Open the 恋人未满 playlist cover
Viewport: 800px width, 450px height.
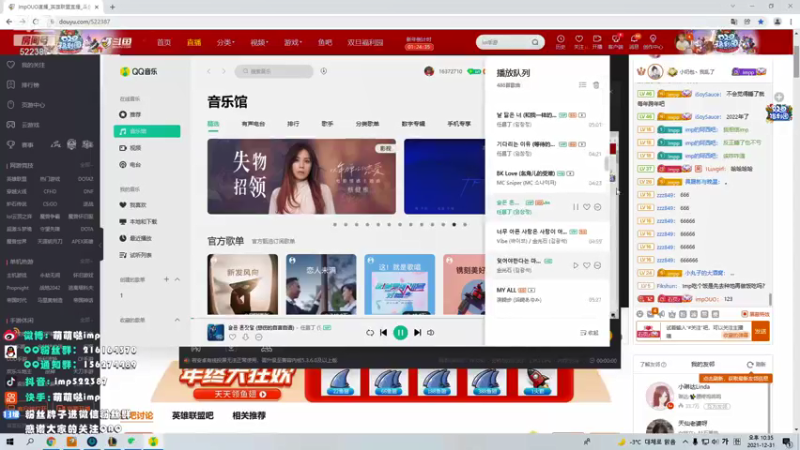[x=321, y=284]
